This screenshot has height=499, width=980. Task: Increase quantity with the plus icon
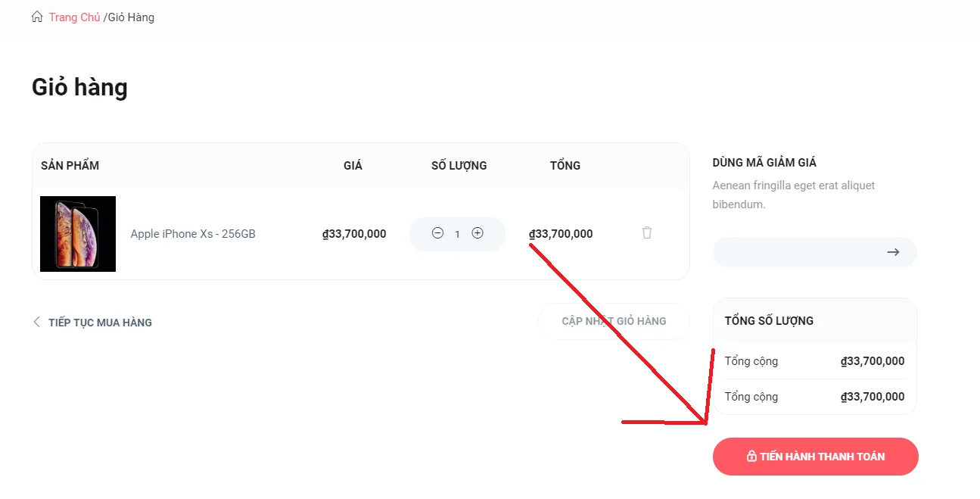point(478,233)
